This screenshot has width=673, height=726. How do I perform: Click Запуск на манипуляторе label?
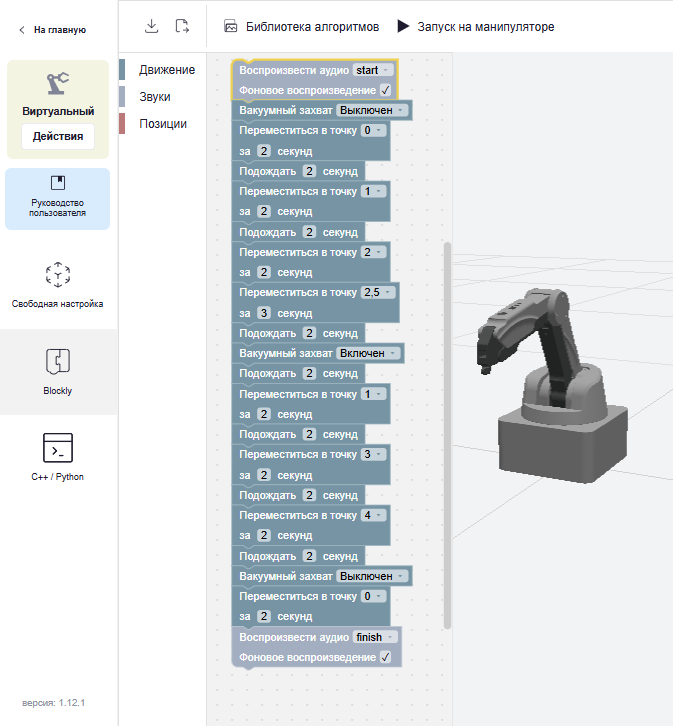coord(486,27)
